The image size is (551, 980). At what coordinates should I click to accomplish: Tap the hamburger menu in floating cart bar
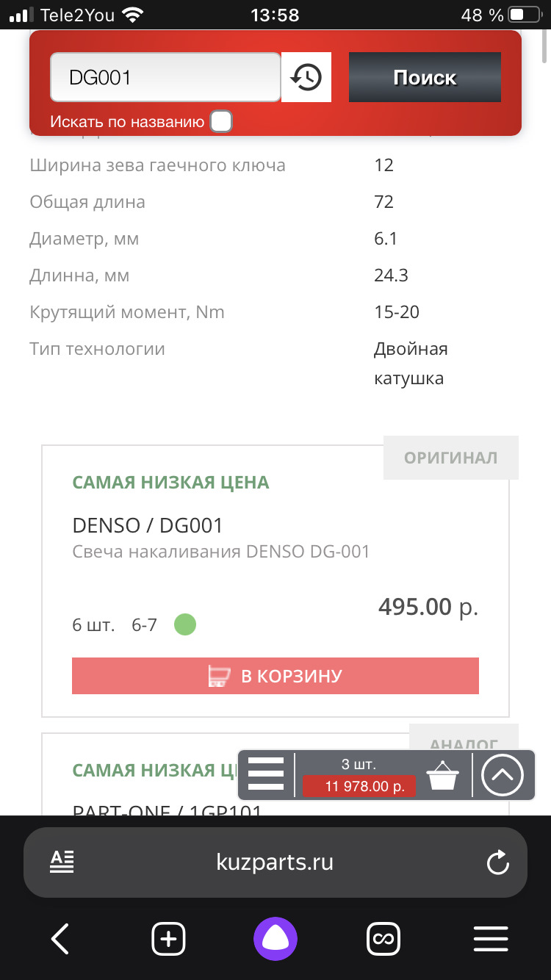click(x=266, y=774)
